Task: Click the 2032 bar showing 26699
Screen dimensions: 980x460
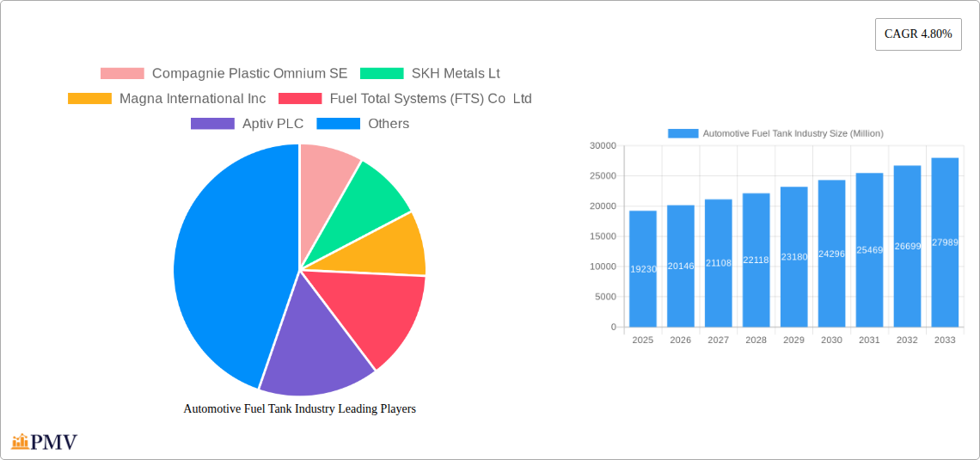Action: coord(908,246)
